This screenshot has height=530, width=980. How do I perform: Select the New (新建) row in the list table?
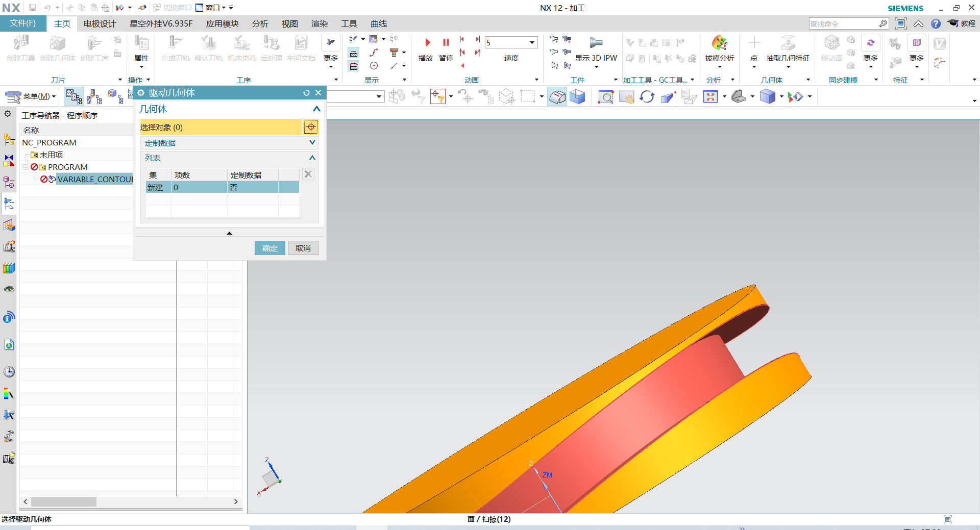(223, 187)
